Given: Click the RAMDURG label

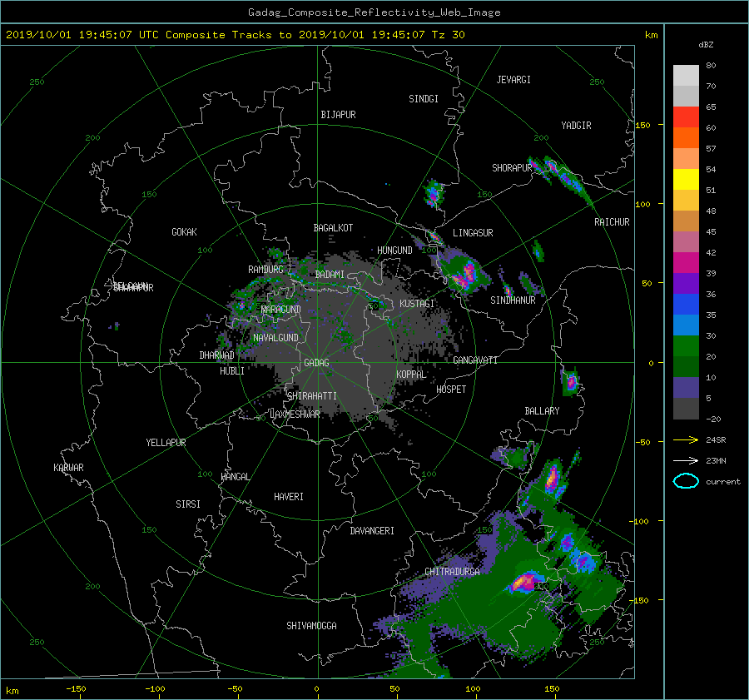Looking at the screenshot, I should coord(265,270).
